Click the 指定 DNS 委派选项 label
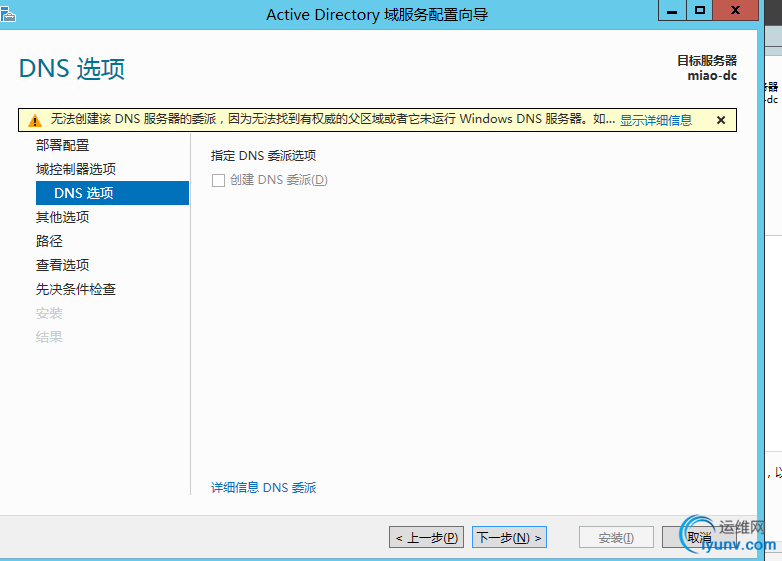Viewport: 782px width, 561px height. 263,156
